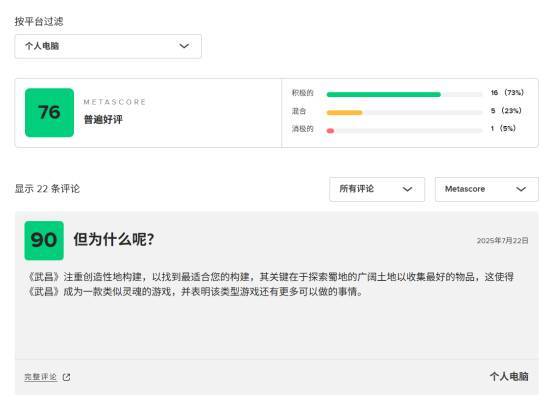Screen dimensions: 550x404
Task: Click the 混合 label
Action: click(x=299, y=111)
